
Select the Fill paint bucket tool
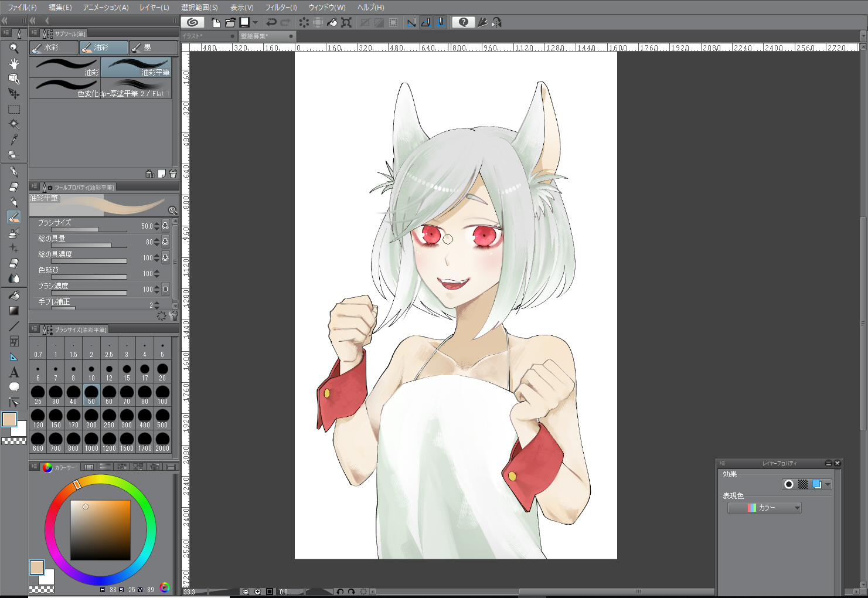click(x=14, y=295)
